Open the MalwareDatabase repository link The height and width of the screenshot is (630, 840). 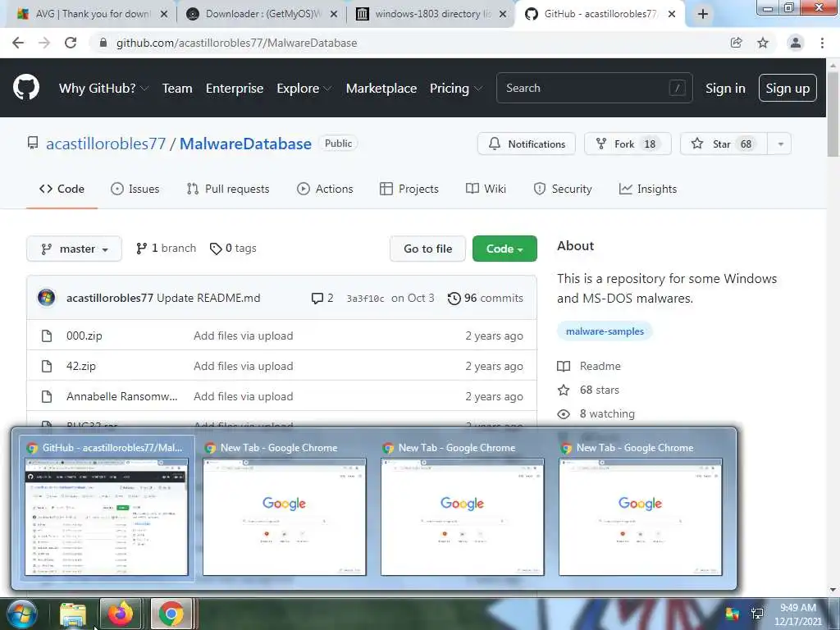tap(245, 144)
